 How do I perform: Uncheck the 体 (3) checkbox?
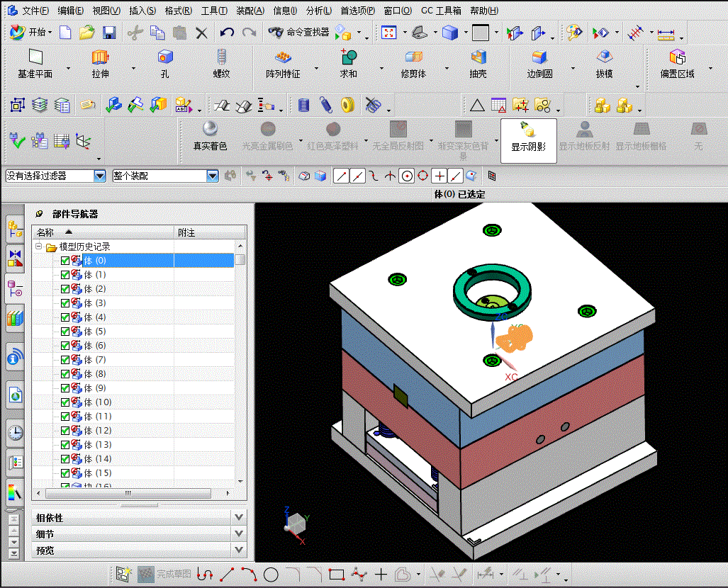pyautogui.click(x=65, y=303)
